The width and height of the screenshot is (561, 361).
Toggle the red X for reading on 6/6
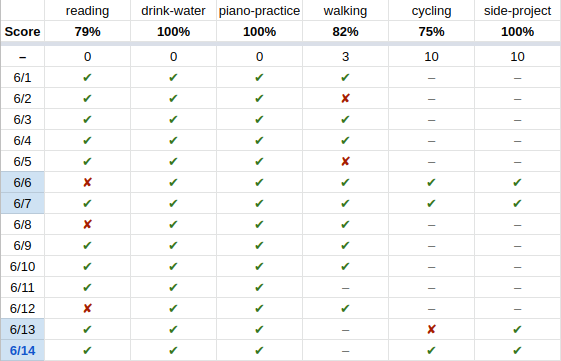(87, 182)
